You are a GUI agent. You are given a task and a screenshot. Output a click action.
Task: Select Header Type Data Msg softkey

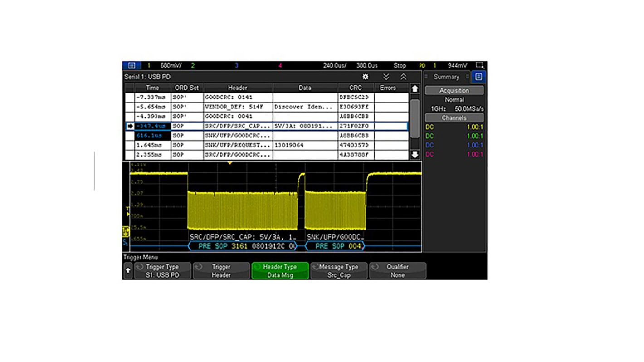(x=280, y=271)
